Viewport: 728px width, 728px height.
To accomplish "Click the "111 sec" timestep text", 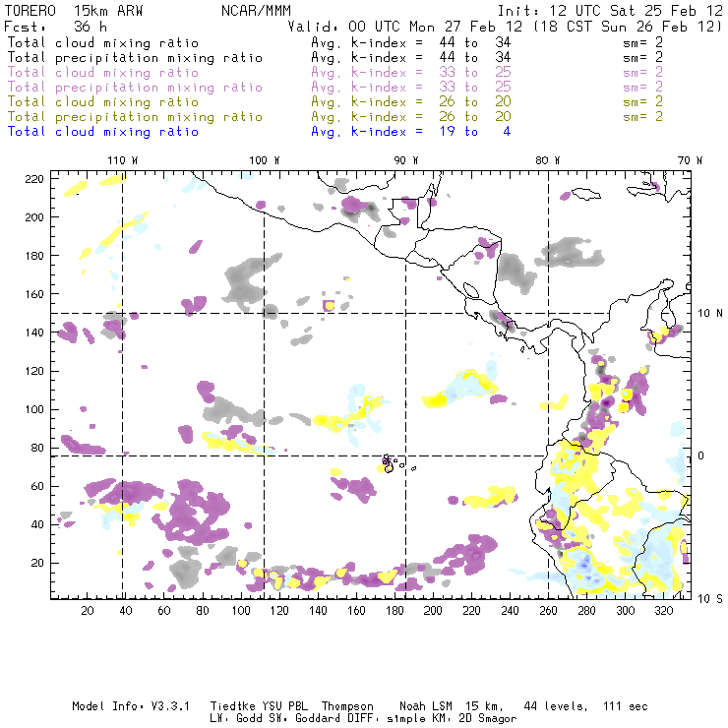I will point(625,706).
